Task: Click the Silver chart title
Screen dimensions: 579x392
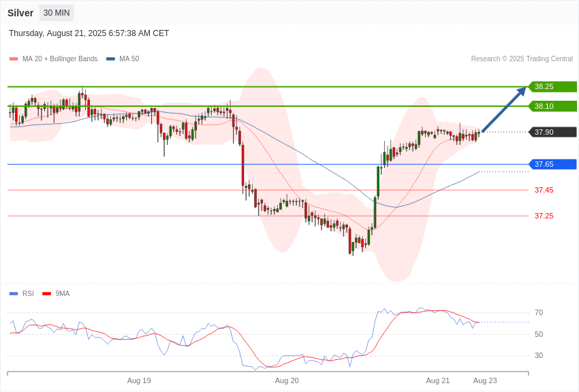Action: point(20,13)
